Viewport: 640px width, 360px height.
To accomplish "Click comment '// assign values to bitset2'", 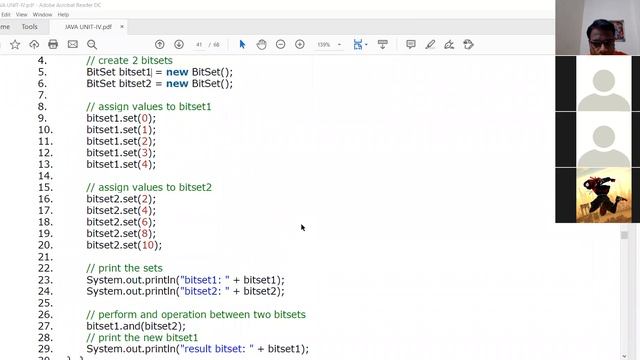I will click(149, 187).
